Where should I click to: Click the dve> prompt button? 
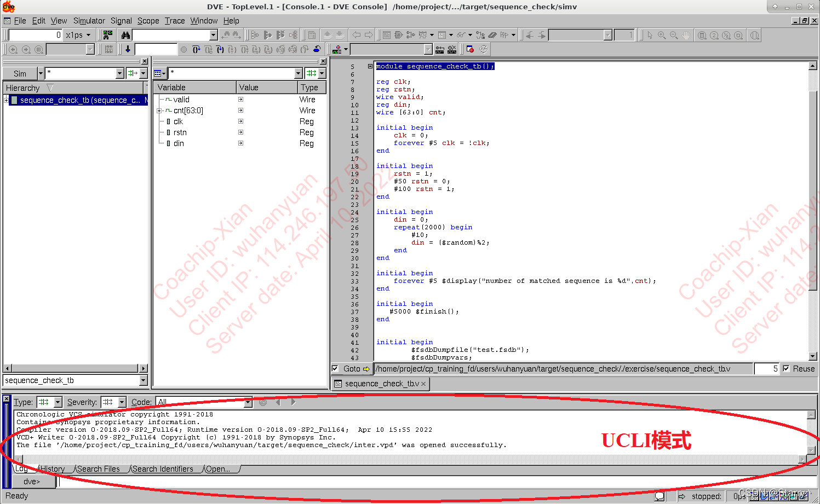pyautogui.click(x=32, y=482)
